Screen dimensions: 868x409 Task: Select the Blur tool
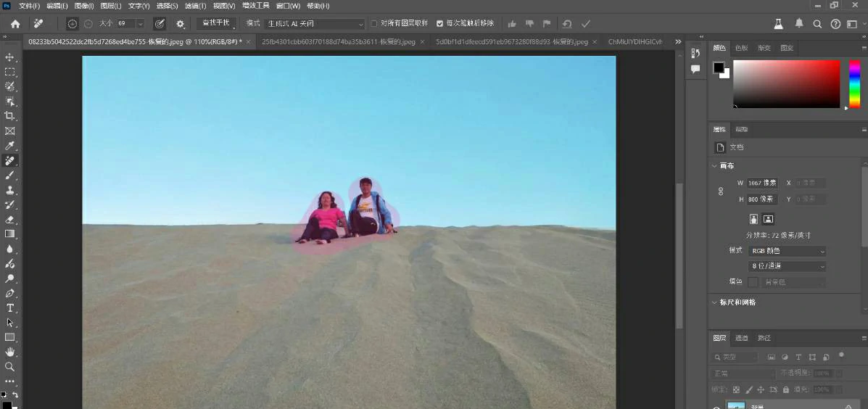[9, 249]
